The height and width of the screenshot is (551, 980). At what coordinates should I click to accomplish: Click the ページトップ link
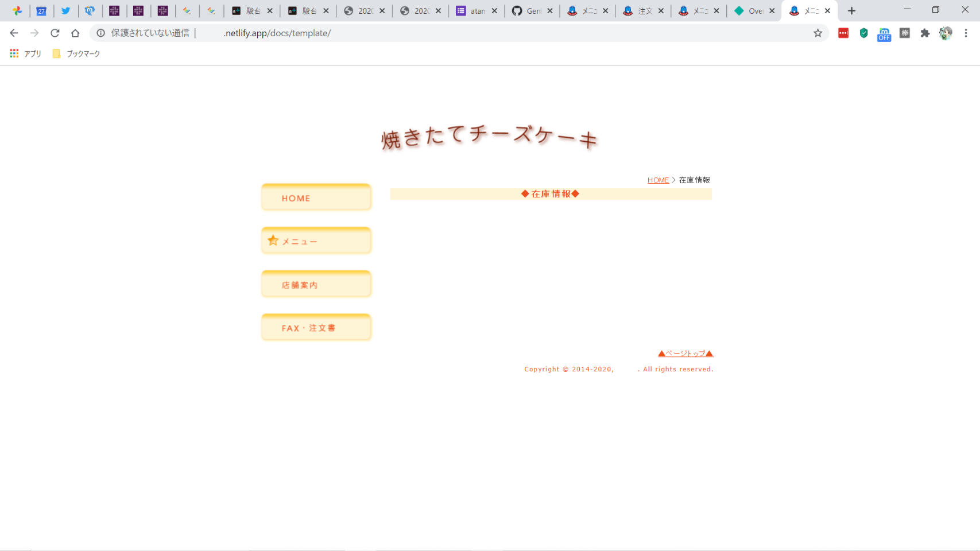685,354
